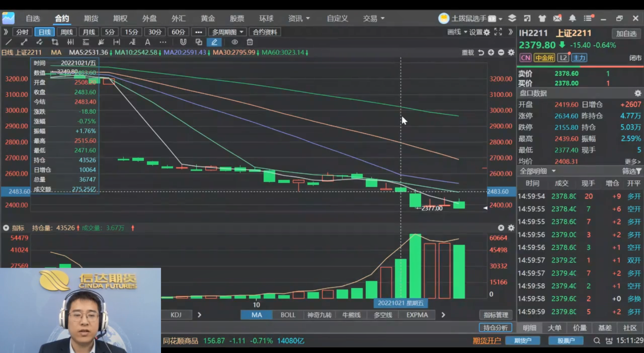Toggle the pencil drawing mode button
Viewport: 644px width, 353px height.
[x=214, y=42]
